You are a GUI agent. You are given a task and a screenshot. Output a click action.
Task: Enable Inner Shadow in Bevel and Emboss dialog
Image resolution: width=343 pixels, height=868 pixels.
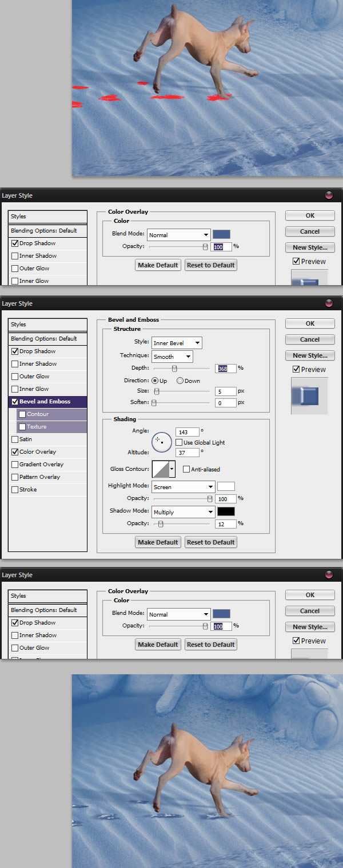point(15,364)
